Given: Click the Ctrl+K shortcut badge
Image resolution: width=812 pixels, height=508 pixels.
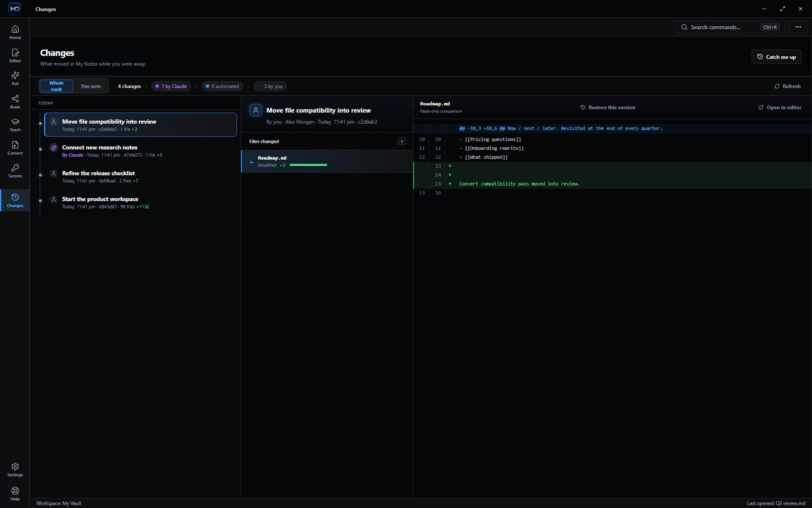Looking at the screenshot, I should [x=770, y=27].
